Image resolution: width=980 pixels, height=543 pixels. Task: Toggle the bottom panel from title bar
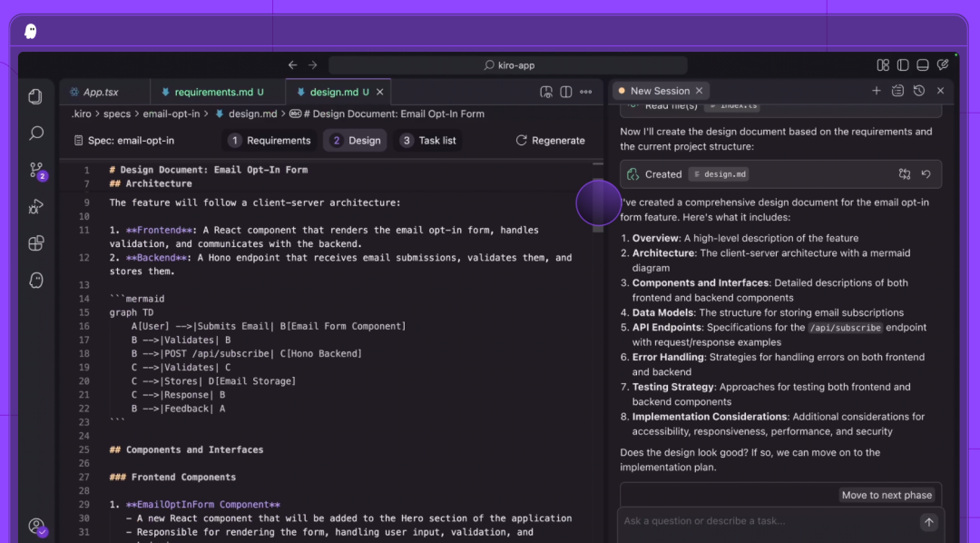pyautogui.click(x=923, y=65)
